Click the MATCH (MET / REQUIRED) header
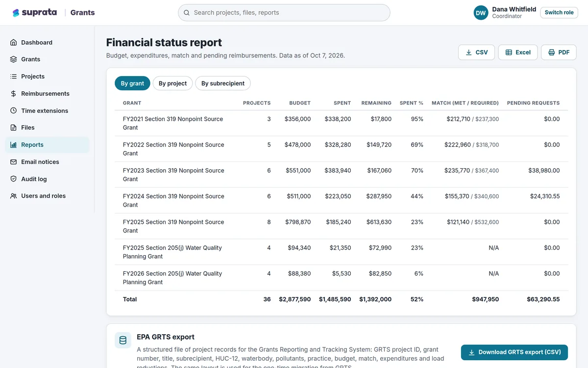This screenshot has height=368, width=588. tap(465, 103)
